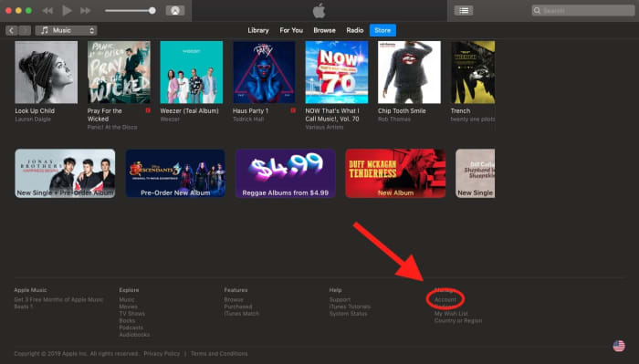Click explicit badge beside Pray For the Wicked
The image size is (639, 364).
tap(148, 110)
